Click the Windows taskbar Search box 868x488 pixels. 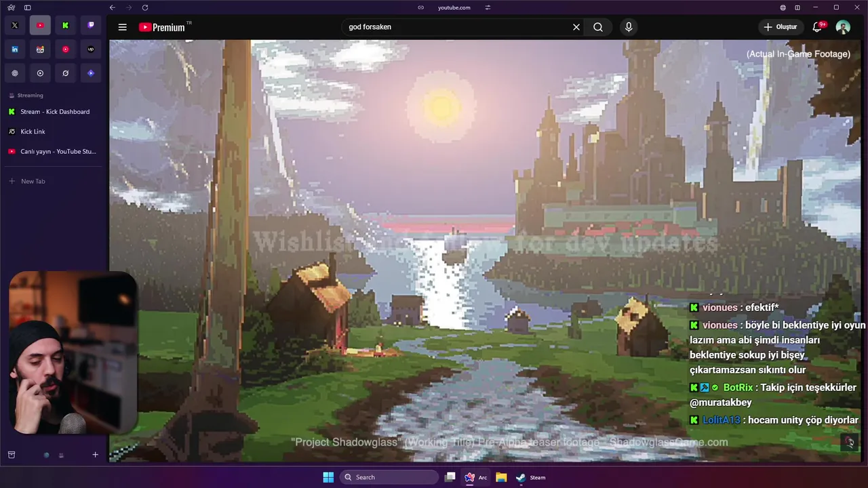tap(389, 477)
